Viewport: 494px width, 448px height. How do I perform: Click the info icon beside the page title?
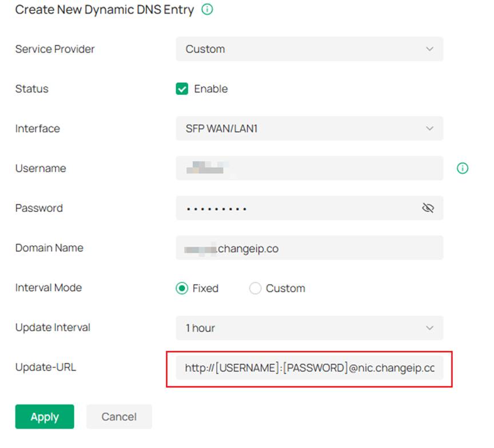207,10
